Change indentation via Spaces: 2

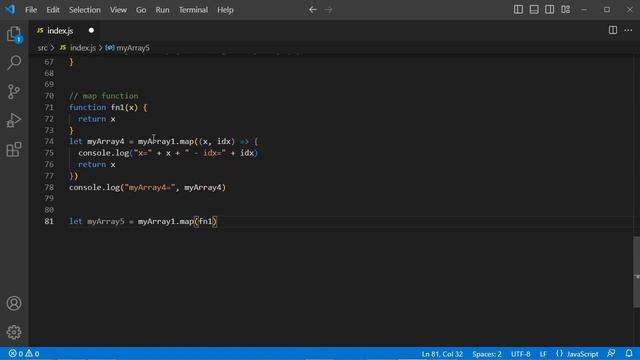[487, 354]
